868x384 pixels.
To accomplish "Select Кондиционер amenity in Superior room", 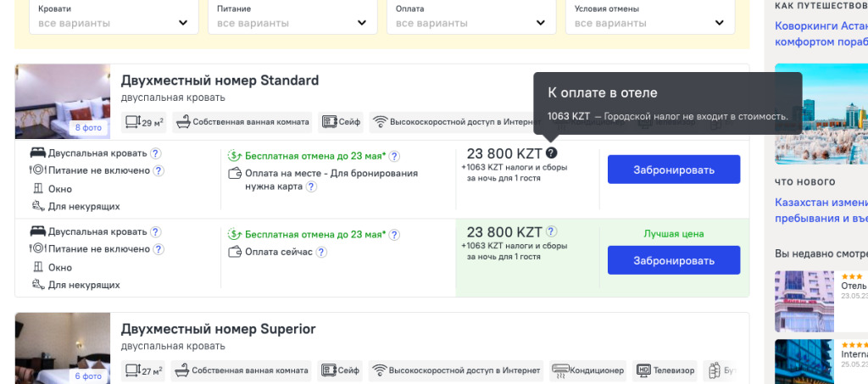I will click(x=587, y=370).
